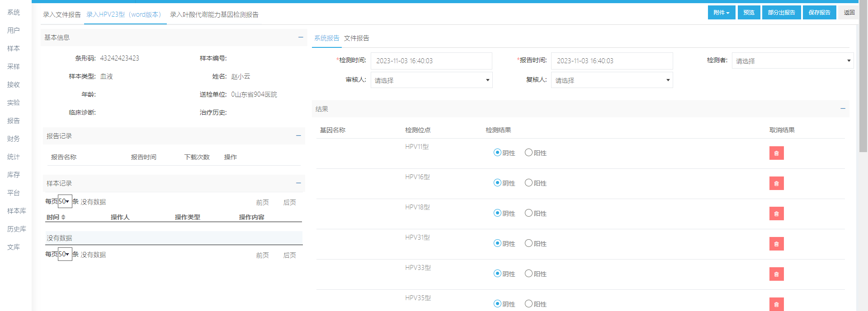Select 阴性 for HPV16型
Viewport: 868px width, 311px height.
pos(497,183)
